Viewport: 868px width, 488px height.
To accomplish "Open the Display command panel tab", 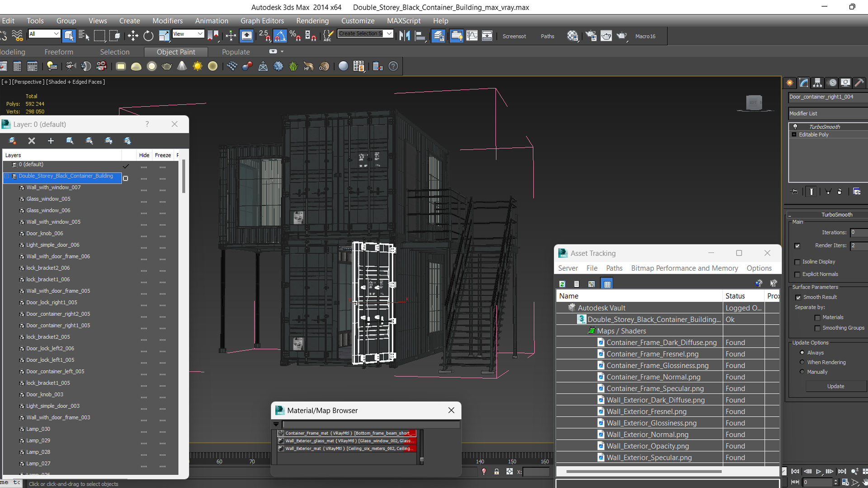I will point(845,83).
